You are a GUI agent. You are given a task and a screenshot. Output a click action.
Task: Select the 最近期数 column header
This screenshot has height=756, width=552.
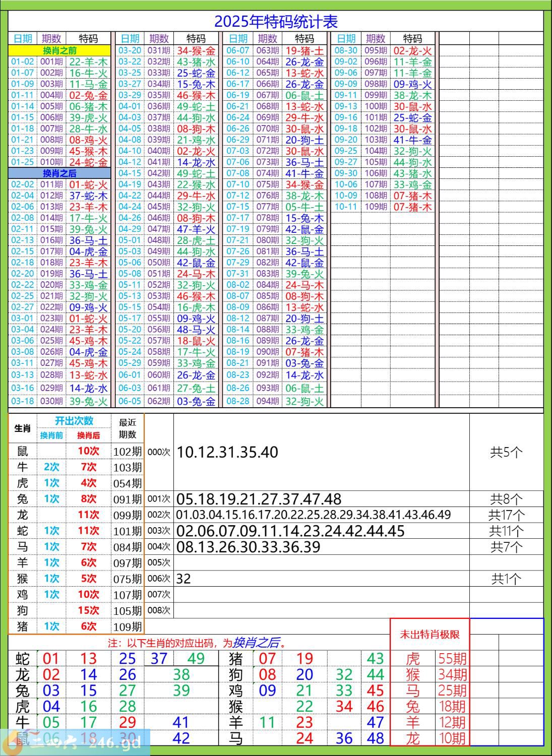tap(128, 428)
